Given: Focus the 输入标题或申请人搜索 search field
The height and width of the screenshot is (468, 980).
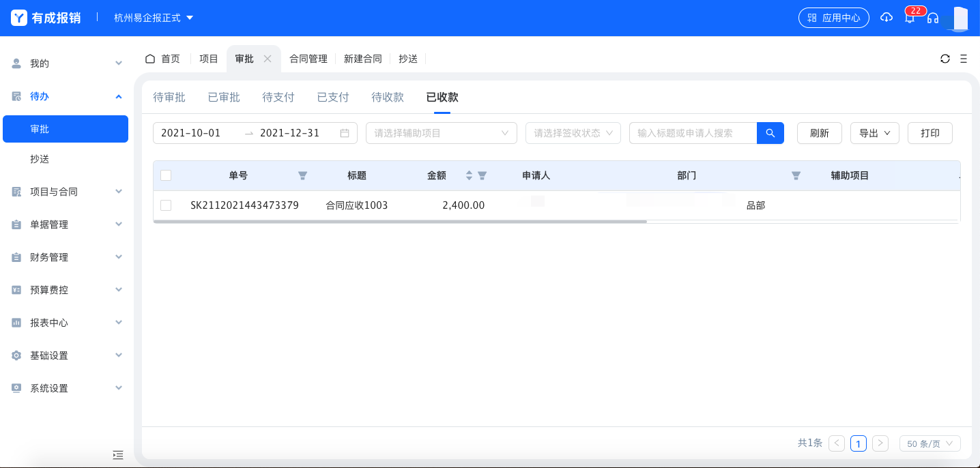Looking at the screenshot, I should (693, 133).
